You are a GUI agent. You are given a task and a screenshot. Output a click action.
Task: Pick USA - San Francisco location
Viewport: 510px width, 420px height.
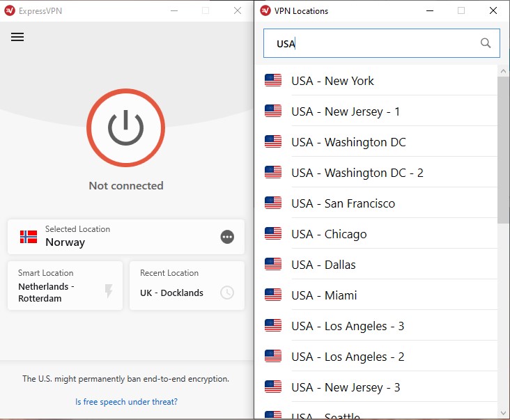click(376, 203)
